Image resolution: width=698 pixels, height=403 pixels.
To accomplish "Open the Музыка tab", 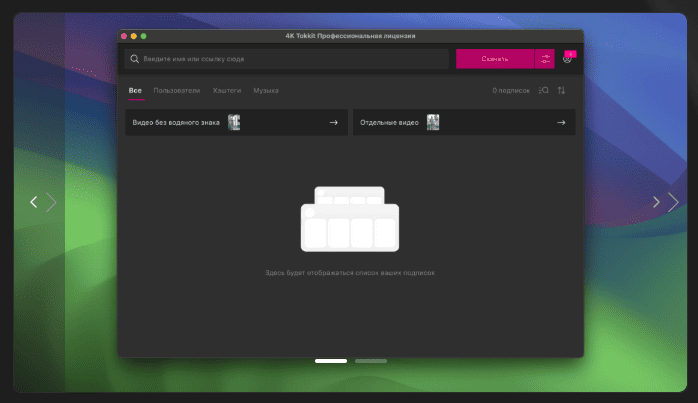I will [266, 90].
